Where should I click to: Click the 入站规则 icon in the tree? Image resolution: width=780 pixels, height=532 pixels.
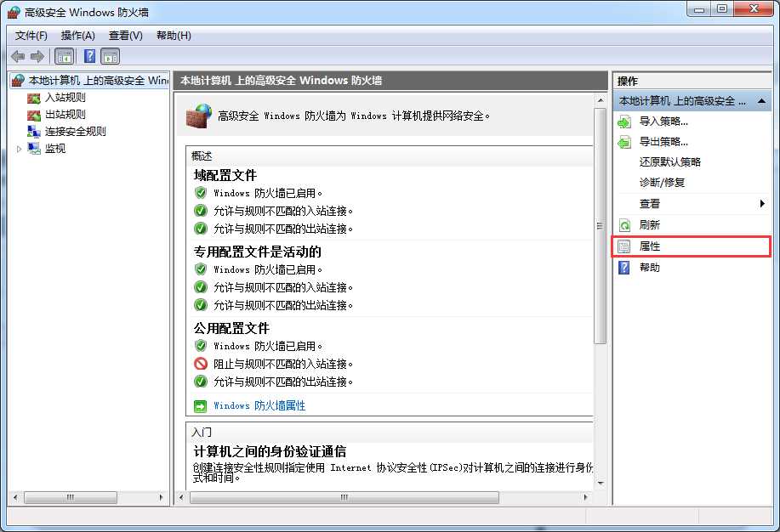tap(34, 98)
